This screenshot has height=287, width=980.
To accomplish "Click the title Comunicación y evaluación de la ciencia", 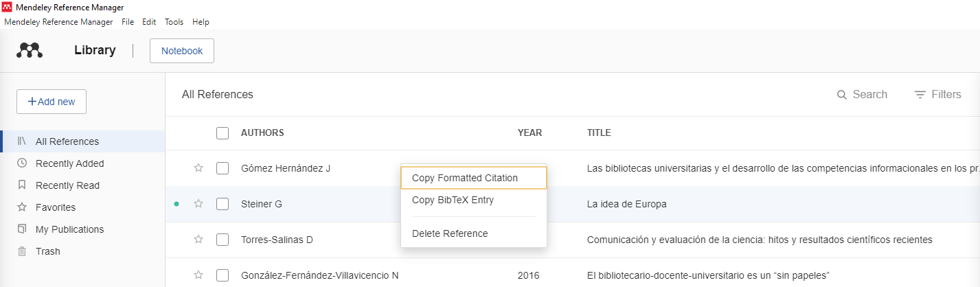I will [x=760, y=240].
